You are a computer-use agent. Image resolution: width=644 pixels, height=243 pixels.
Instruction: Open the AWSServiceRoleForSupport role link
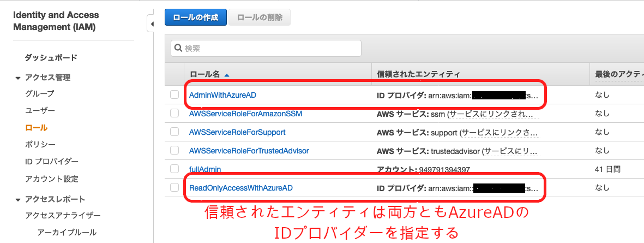click(237, 132)
